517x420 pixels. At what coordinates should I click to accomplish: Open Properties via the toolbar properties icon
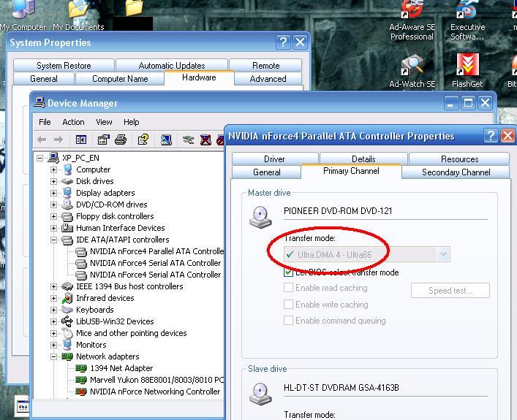click(x=104, y=140)
